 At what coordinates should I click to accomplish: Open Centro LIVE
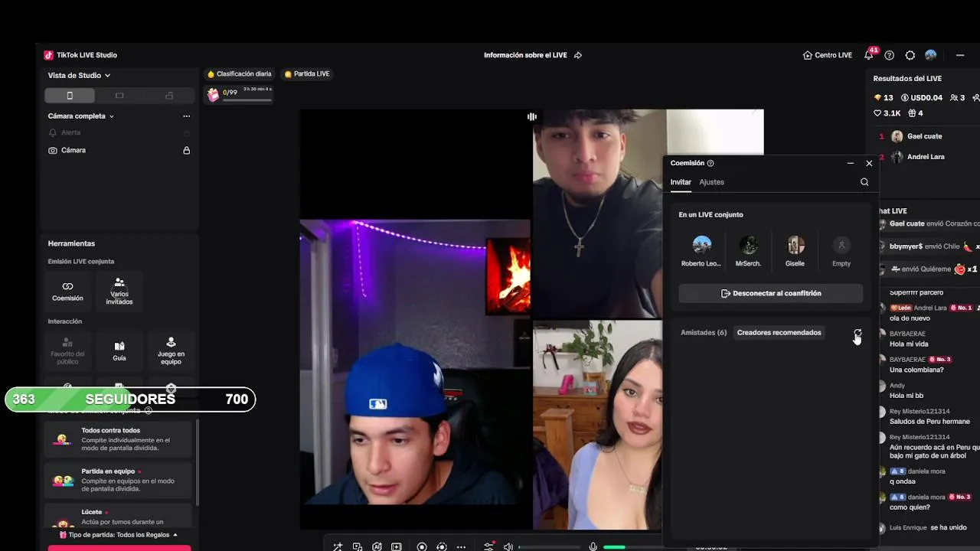828,55
